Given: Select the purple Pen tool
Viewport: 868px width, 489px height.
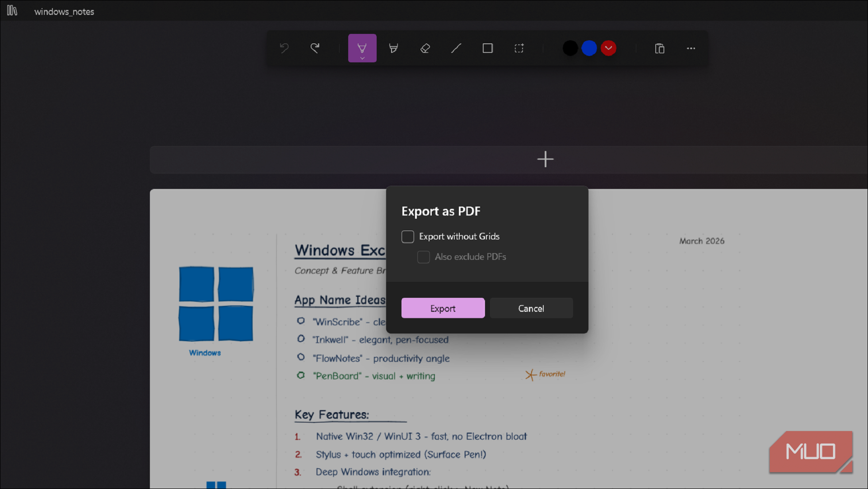Looking at the screenshot, I should click(x=362, y=48).
